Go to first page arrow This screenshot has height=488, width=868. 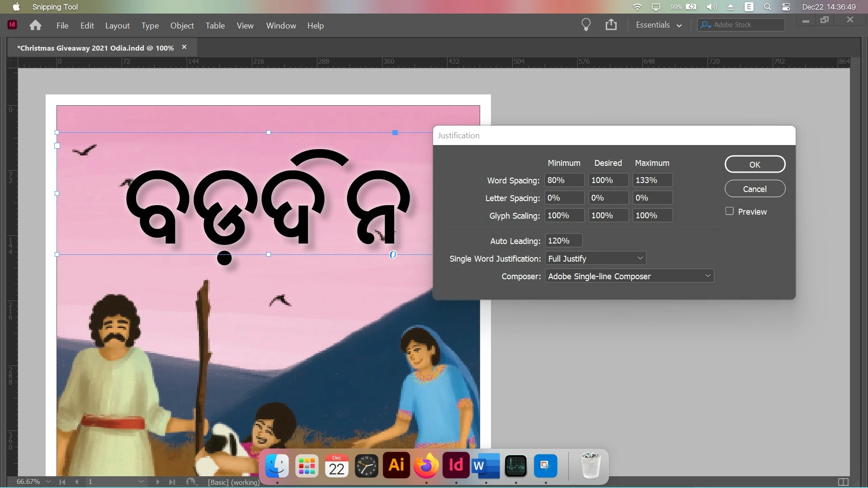tap(62, 482)
